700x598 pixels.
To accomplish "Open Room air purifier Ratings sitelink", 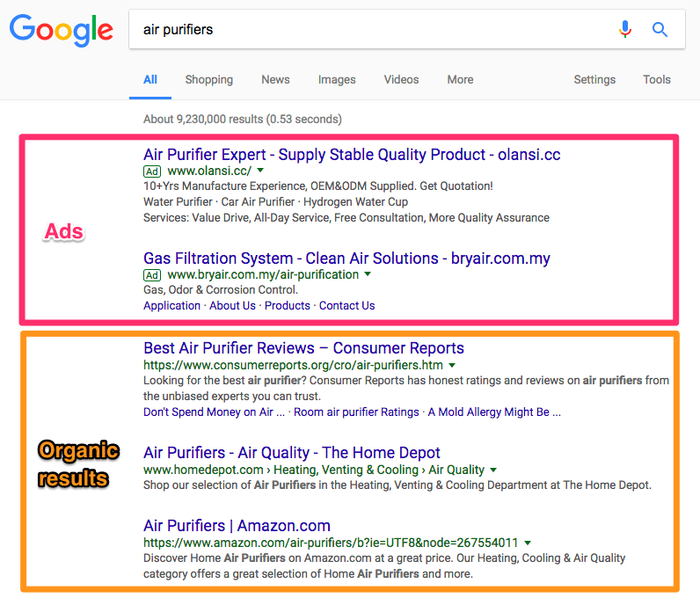I will (356, 412).
